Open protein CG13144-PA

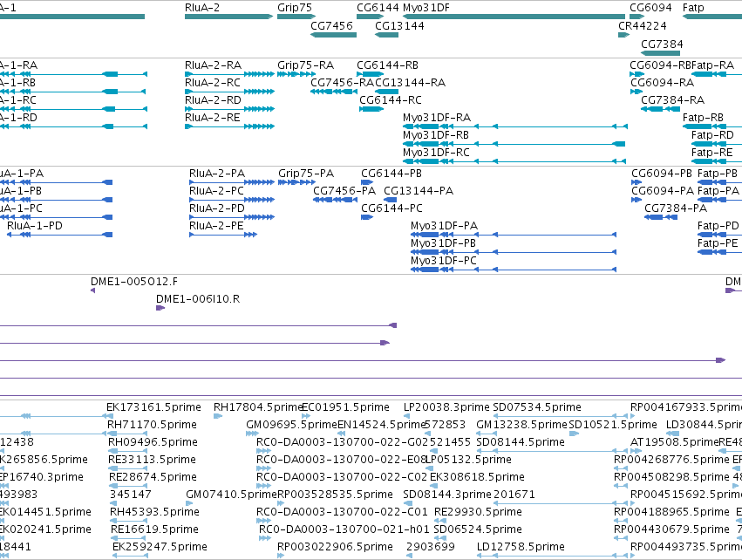(x=419, y=191)
